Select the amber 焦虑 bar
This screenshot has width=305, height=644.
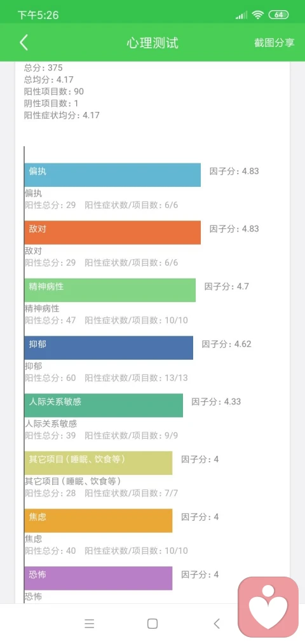tap(98, 521)
